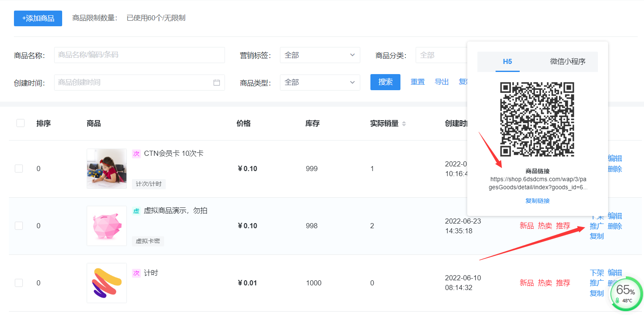Viewport: 644px width, 315px height.
Task: Click the +添加商品 button
Action: pos(38,19)
